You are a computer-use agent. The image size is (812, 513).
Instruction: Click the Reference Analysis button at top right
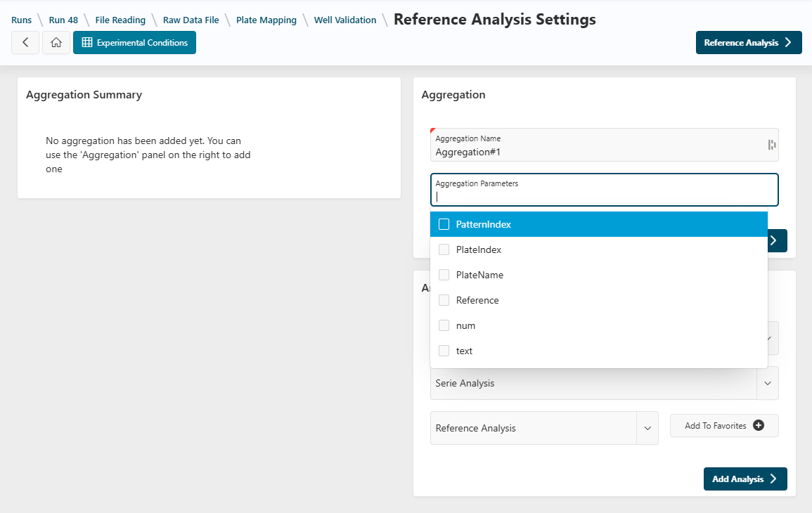point(748,42)
